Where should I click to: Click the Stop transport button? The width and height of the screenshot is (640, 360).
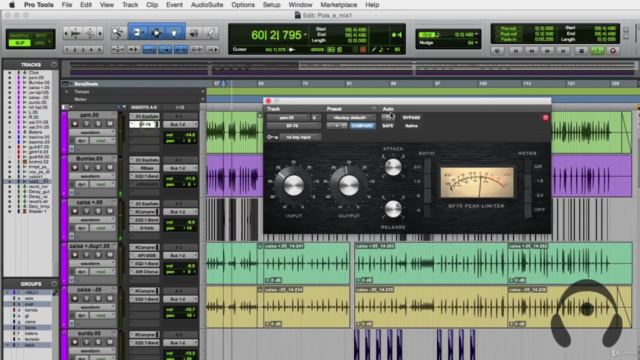click(x=581, y=51)
